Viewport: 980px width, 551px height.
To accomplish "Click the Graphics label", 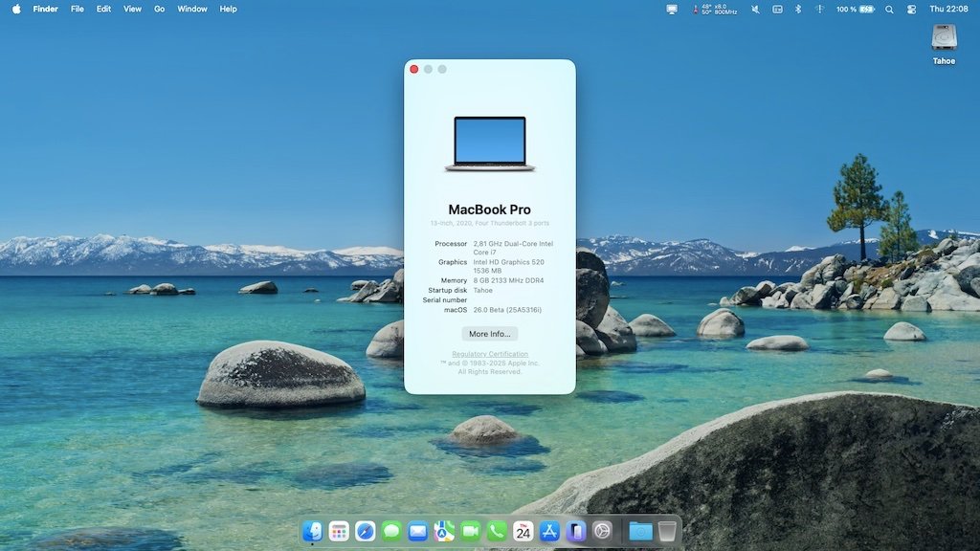I will tap(453, 262).
